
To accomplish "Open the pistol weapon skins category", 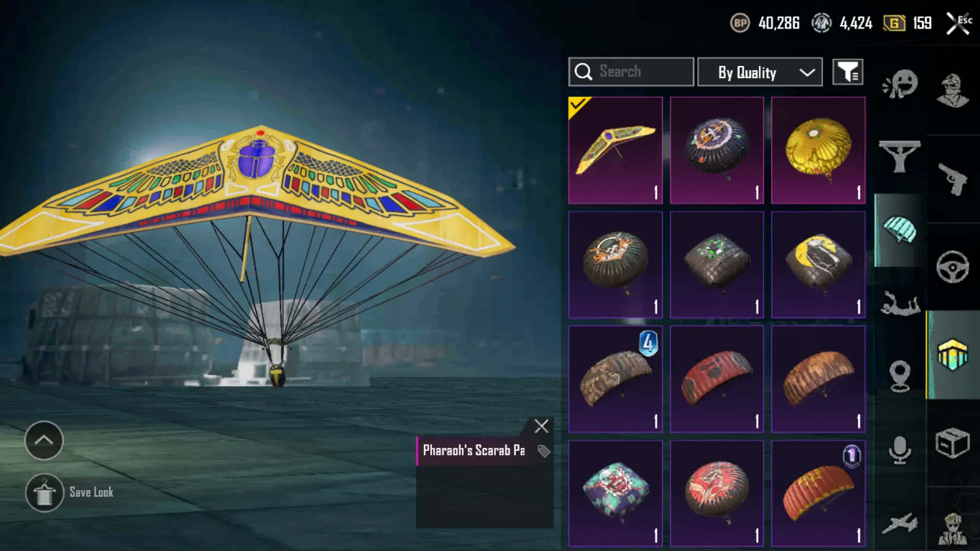I will coord(952,179).
